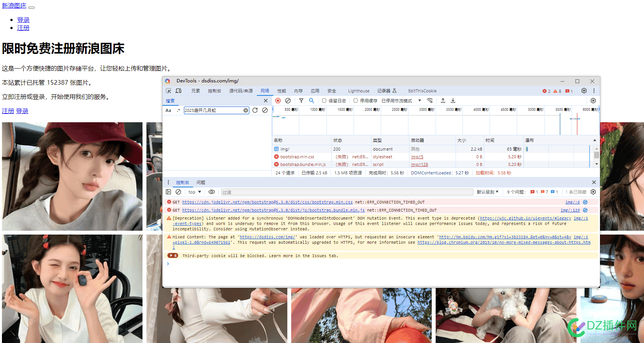Open Network panel settings gear
The height and width of the screenshot is (343, 644).
593,100
